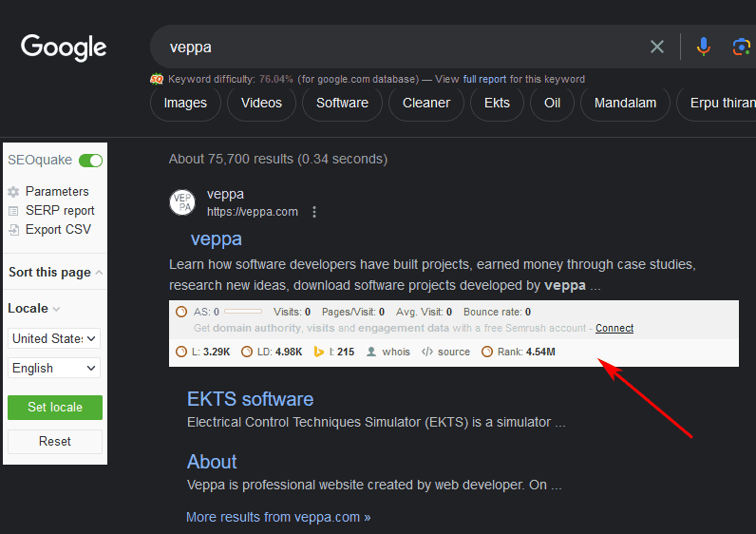This screenshot has width=756, height=534.
Task: Clear the search box with X icon
Action: click(657, 47)
